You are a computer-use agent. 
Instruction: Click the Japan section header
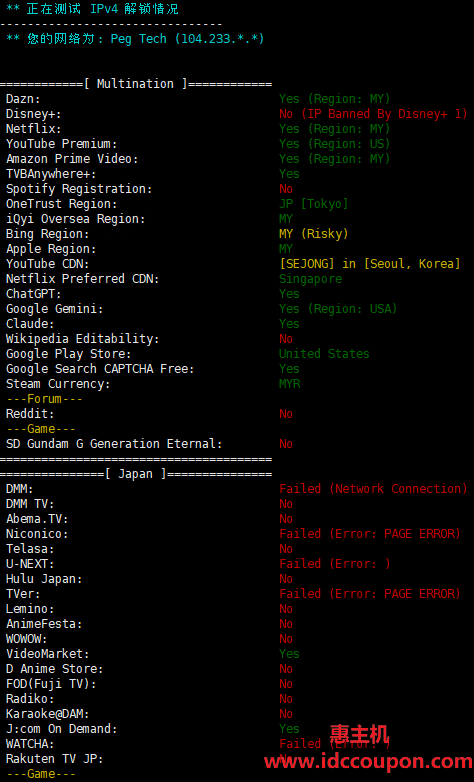[x=135, y=474]
